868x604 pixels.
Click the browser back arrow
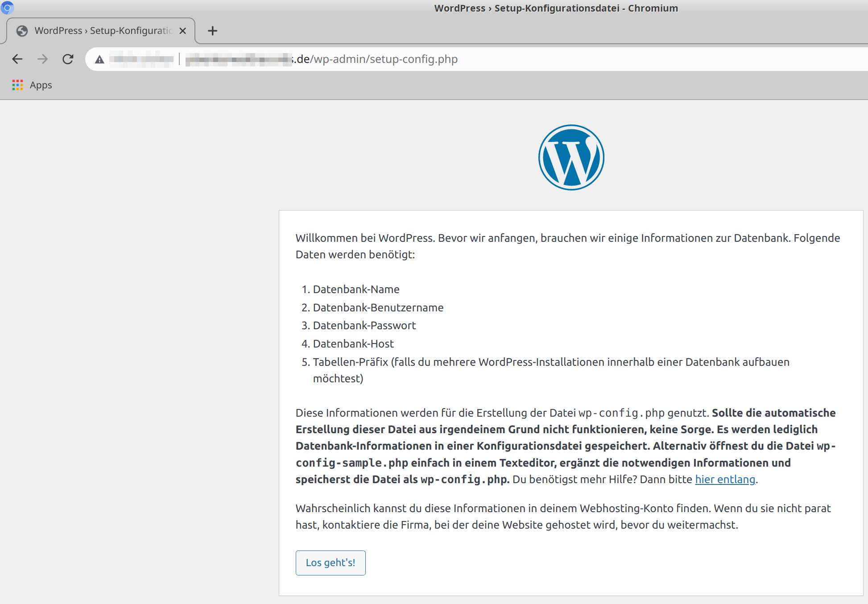coord(17,59)
